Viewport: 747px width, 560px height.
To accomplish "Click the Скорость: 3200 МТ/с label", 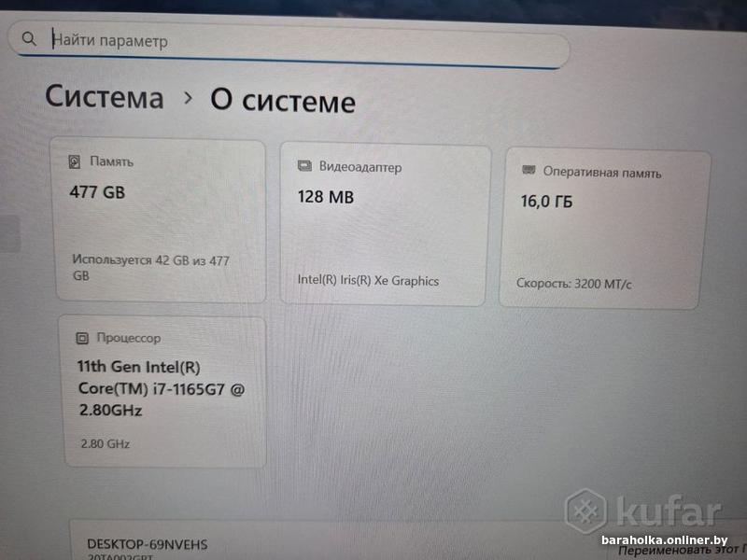I will coord(573,284).
